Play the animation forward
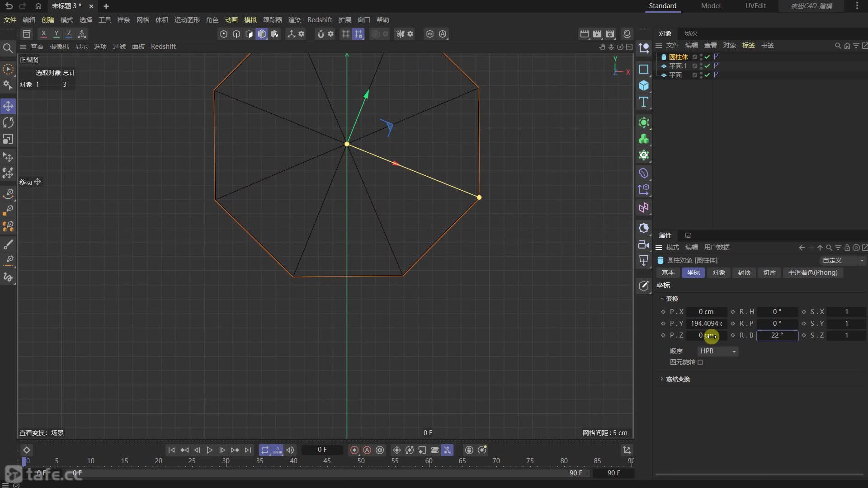Image resolution: width=868 pixels, height=488 pixels. point(209,450)
